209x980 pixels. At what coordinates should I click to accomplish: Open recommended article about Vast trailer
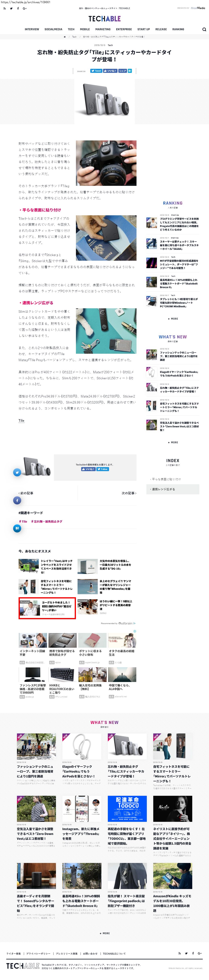point(57,566)
